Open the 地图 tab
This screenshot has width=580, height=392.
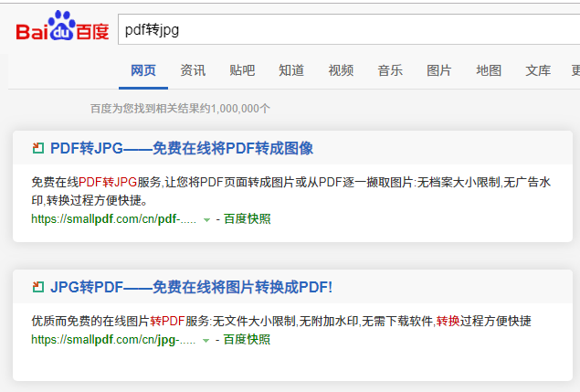tap(489, 70)
